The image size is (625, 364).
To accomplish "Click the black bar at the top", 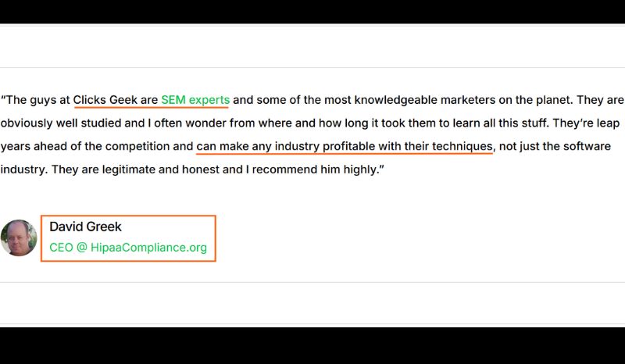I will coord(312,11).
